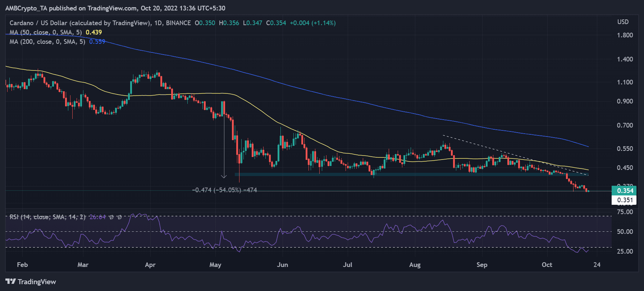Click the 1D interval label in the legend
The height and width of the screenshot is (291, 644).
click(x=158, y=23)
